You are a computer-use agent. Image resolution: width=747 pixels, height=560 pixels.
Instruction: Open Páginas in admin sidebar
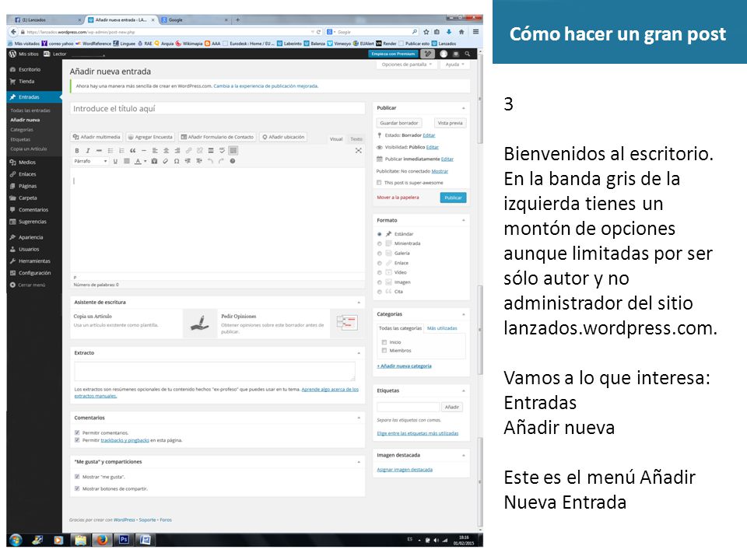28,186
